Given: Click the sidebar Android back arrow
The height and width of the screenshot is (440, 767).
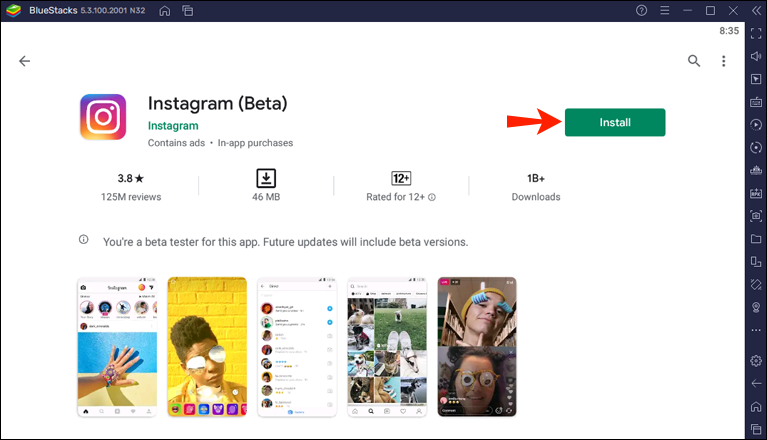Looking at the screenshot, I should pos(756,383).
